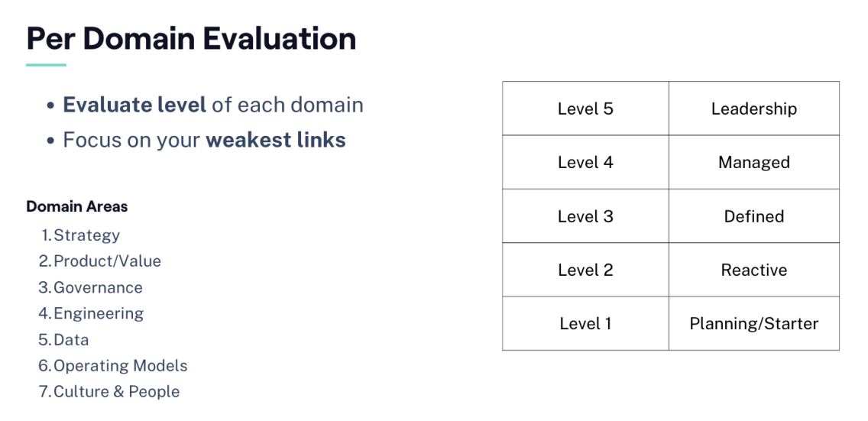Select the 'Data' list item
This screenshot has width=868, height=421.
[71, 339]
